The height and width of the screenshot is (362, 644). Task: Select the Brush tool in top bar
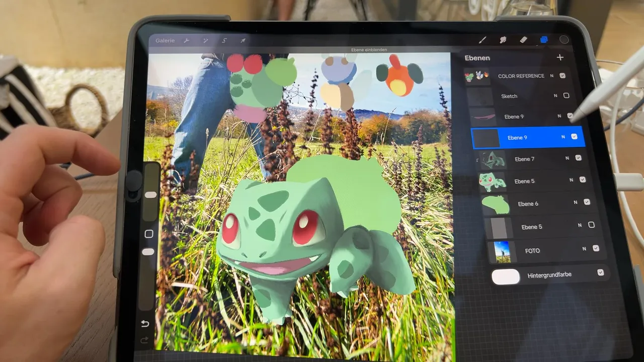click(482, 40)
